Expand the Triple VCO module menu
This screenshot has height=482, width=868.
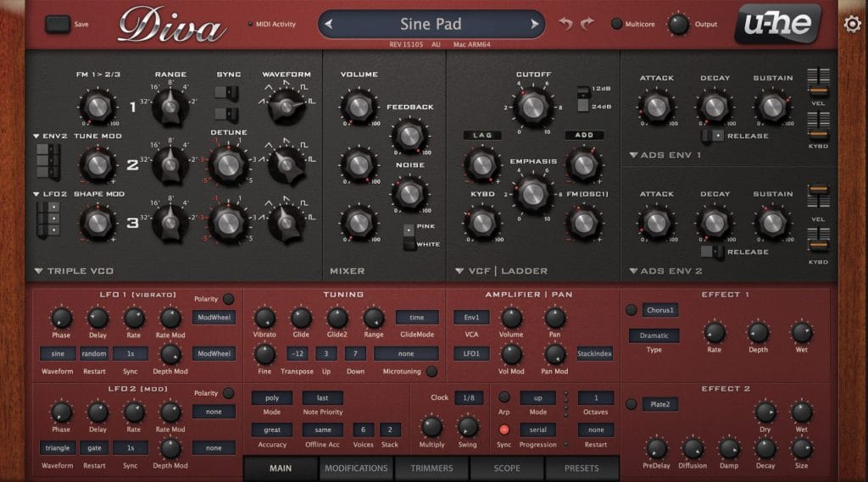tap(39, 271)
